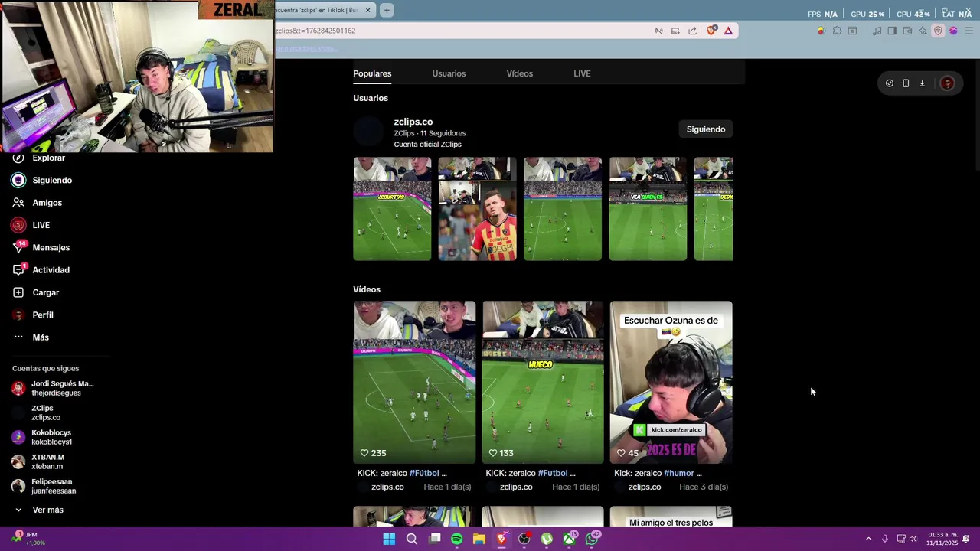Open Jordi Segués followed account
The width and height of the screenshot is (980, 551).
[x=52, y=388]
